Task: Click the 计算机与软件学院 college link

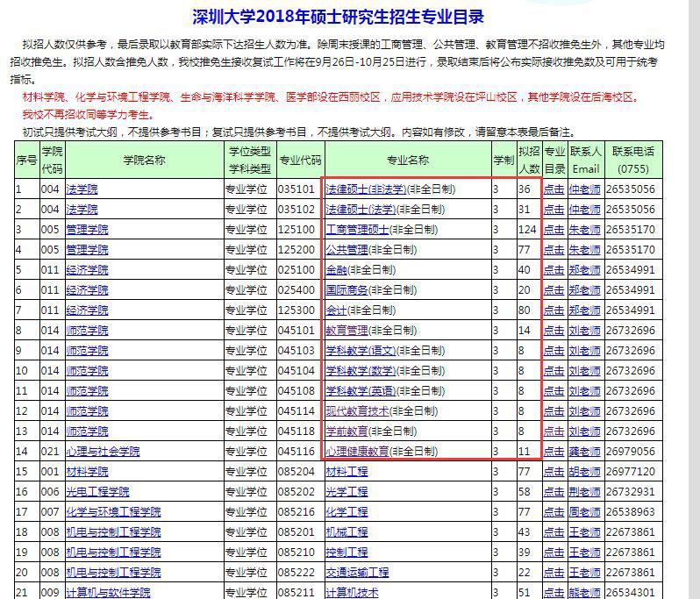Action: tap(108, 593)
